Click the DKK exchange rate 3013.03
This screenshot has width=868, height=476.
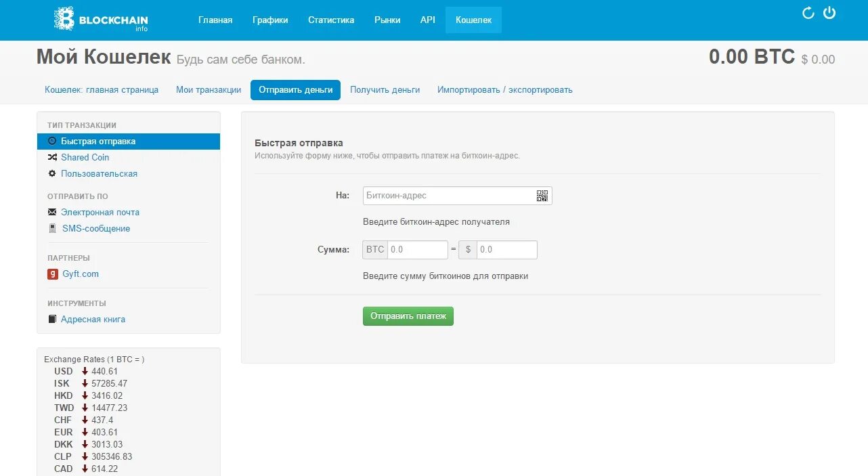pyautogui.click(x=107, y=444)
